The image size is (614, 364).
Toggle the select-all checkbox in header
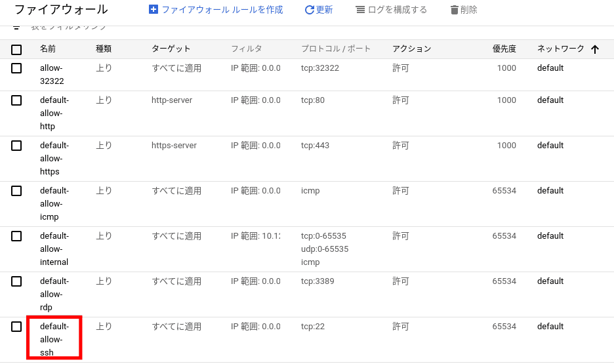click(16, 50)
